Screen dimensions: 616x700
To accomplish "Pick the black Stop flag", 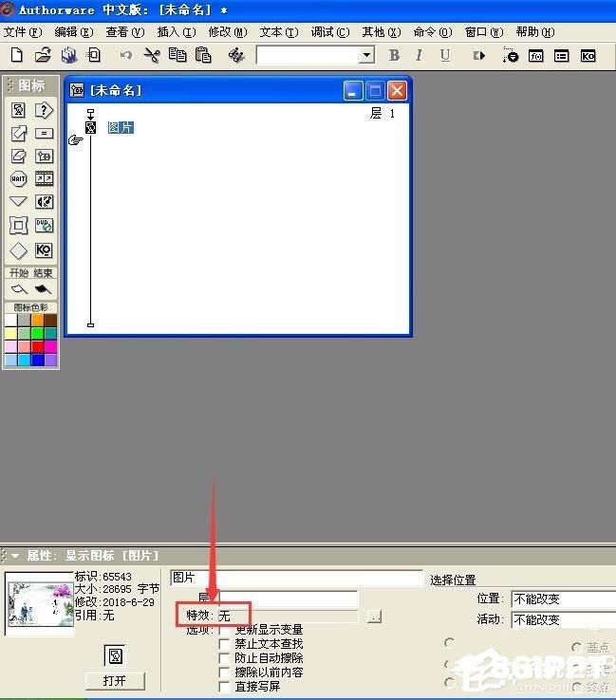I will click(43, 289).
